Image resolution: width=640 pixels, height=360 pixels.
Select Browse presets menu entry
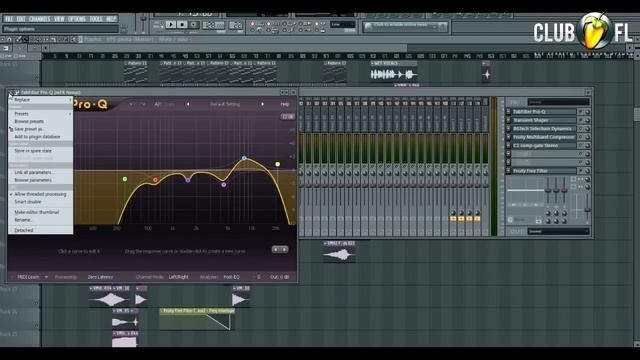click(40, 122)
